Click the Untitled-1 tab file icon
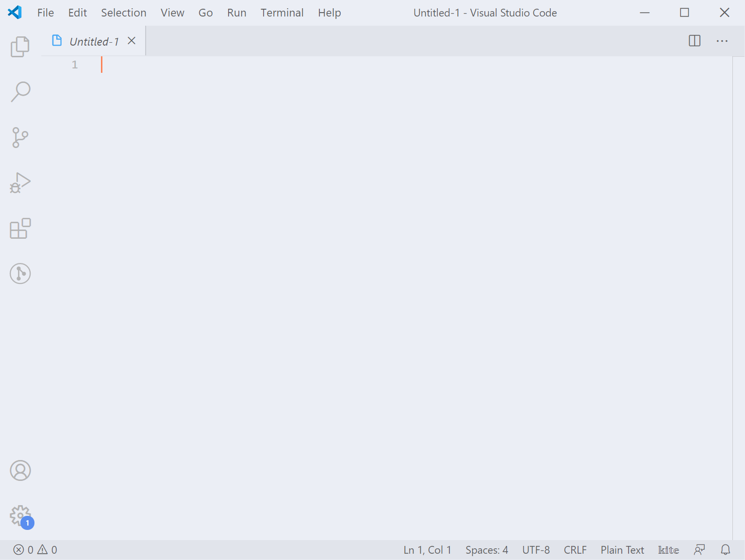This screenshot has width=745, height=560. click(57, 41)
